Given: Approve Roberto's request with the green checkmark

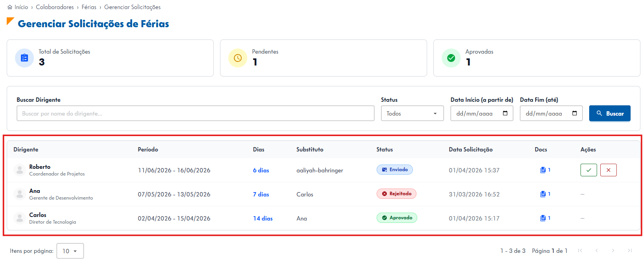Looking at the screenshot, I should [x=588, y=170].
